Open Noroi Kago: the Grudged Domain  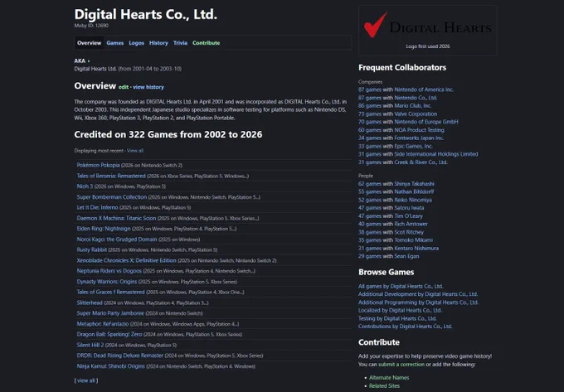point(117,240)
